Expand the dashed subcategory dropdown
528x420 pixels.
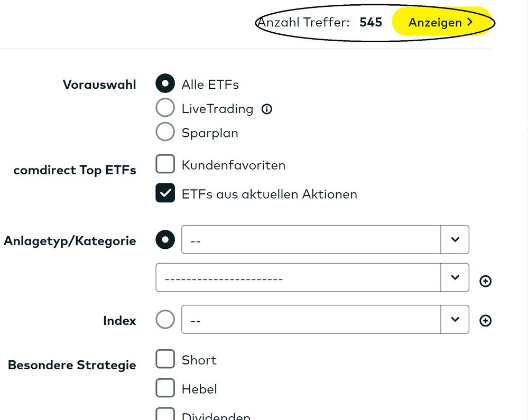point(312,278)
